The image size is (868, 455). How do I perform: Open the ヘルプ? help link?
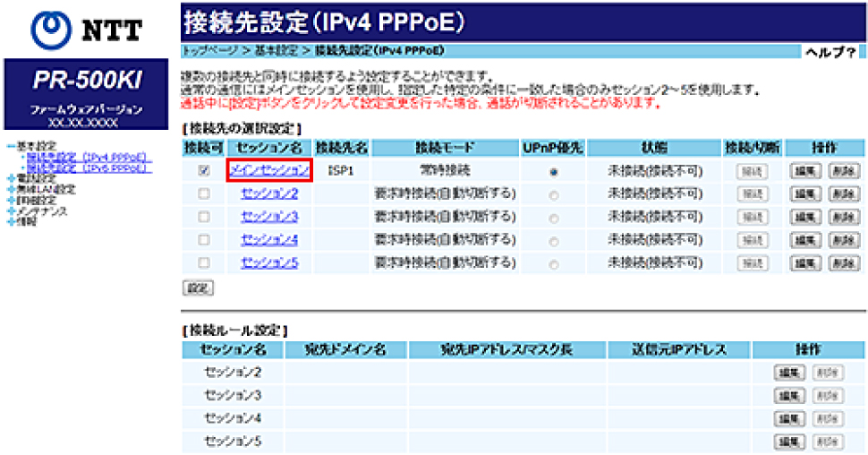(830, 52)
